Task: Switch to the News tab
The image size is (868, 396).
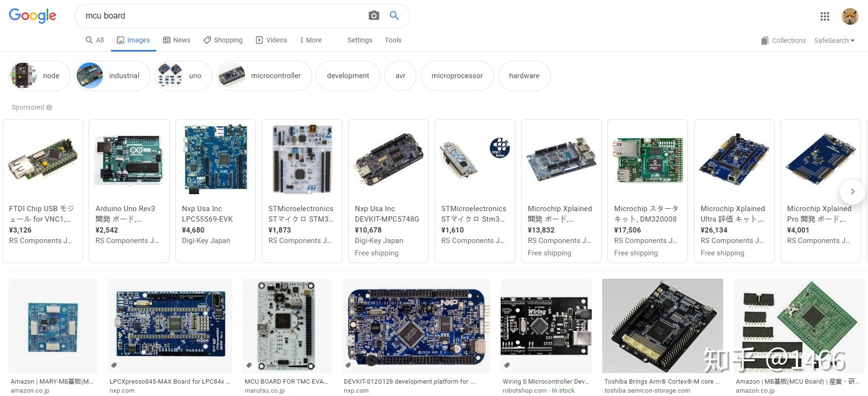Action: pyautogui.click(x=176, y=40)
